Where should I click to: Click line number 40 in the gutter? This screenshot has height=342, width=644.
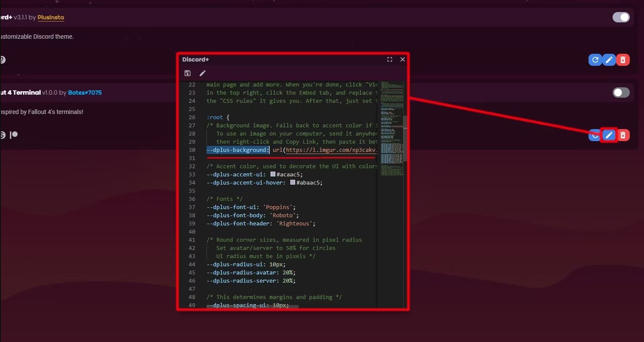pyautogui.click(x=192, y=232)
